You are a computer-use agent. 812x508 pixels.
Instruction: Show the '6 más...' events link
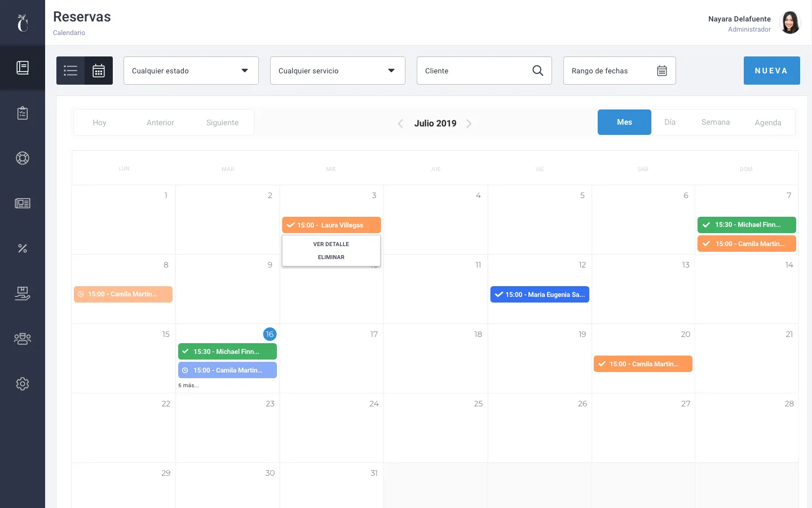[188, 386]
